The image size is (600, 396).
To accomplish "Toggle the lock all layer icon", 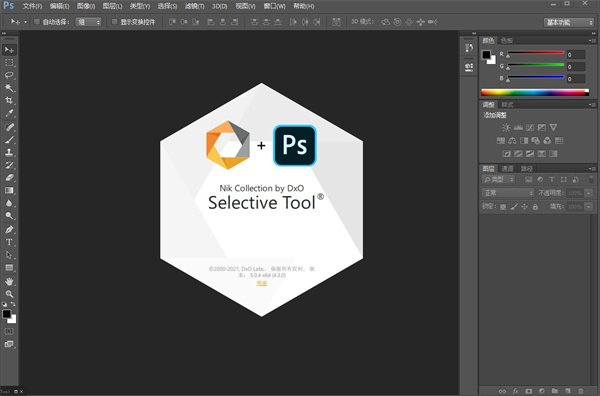I will [x=535, y=207].
